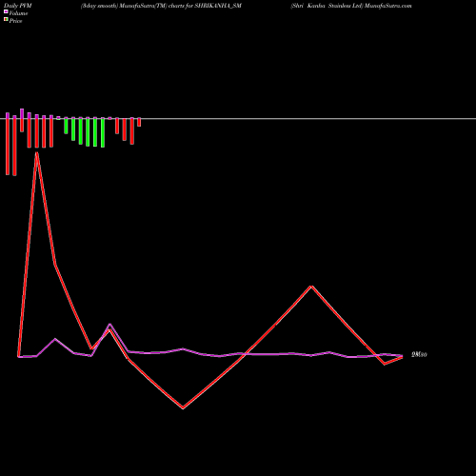Click the magenta volume line peak
The height and width of the screenshot is (476, 476).
pyautogui.click(x=109, y=325)
